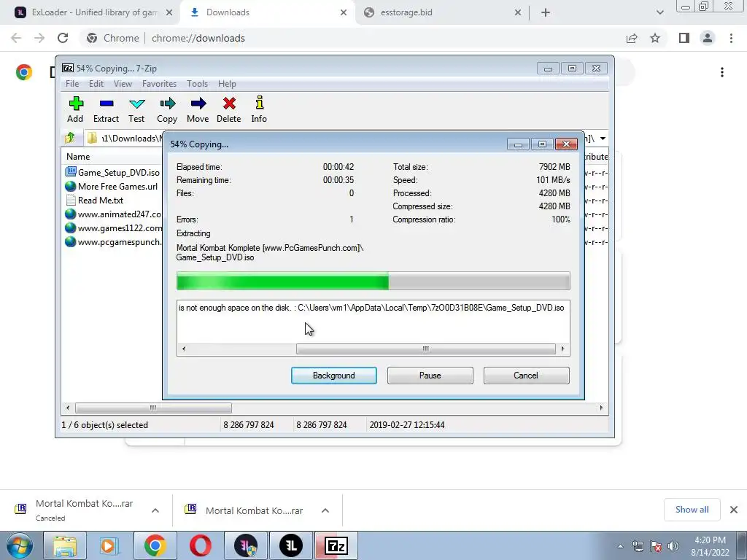Click the Copy toolbar icon in 7-Zip
The height and width of the screenshot is (560, 747).
click(x=167, y=109)
